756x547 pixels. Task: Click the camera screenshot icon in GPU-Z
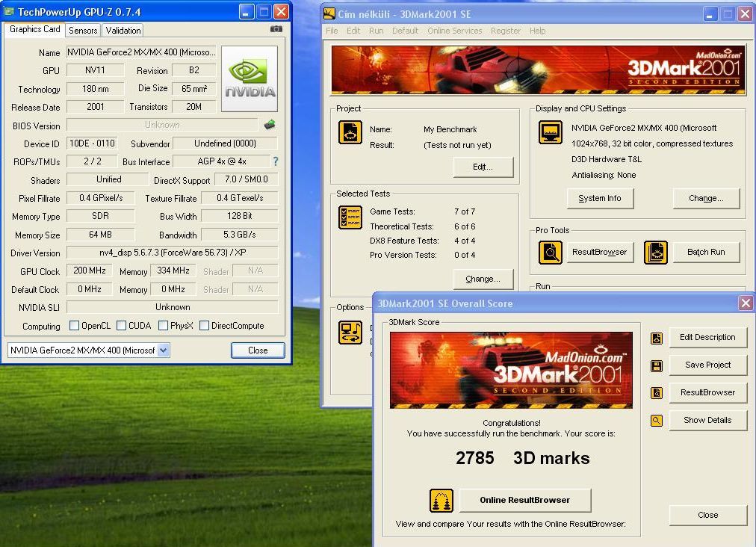coord(276,29)
